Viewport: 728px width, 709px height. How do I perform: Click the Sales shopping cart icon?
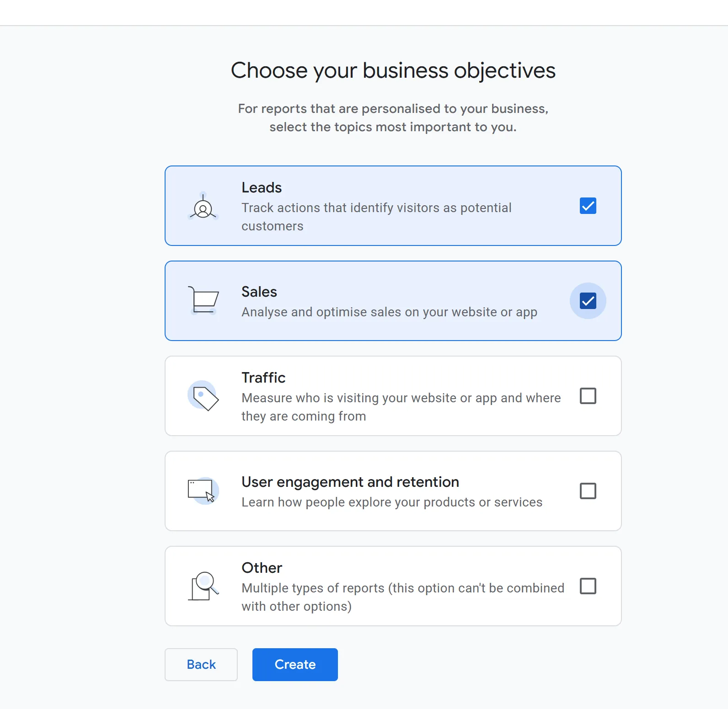point(203,300)
